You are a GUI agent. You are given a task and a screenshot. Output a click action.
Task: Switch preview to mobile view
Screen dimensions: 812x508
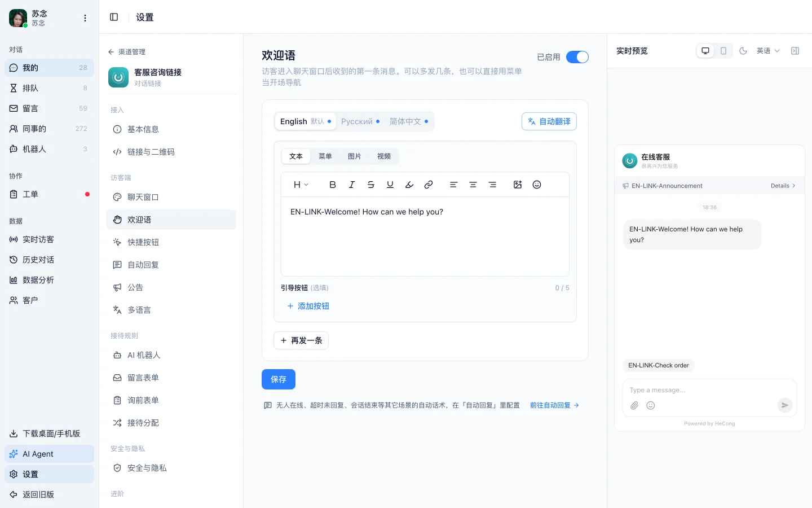pos(723,51)
